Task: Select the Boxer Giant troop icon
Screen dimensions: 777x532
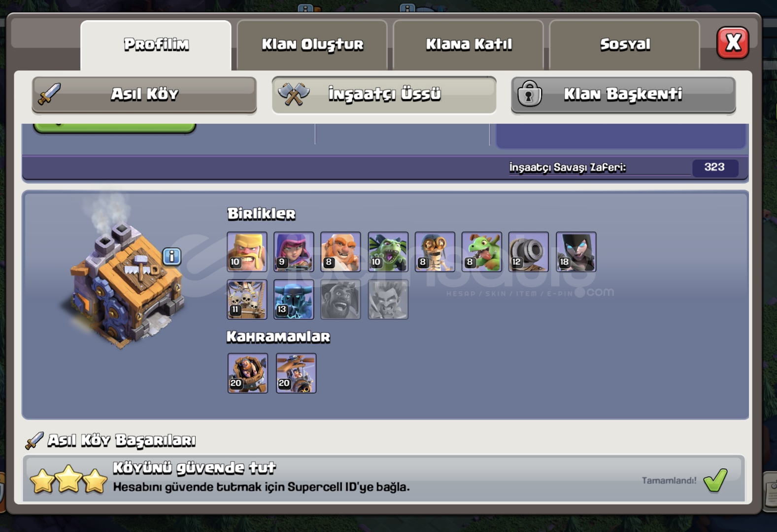Action: pyautogui.click(x=340, y=252)
